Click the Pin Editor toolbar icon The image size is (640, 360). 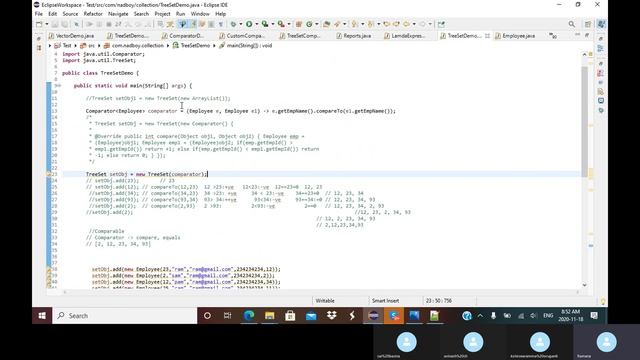tap(441, 24)
